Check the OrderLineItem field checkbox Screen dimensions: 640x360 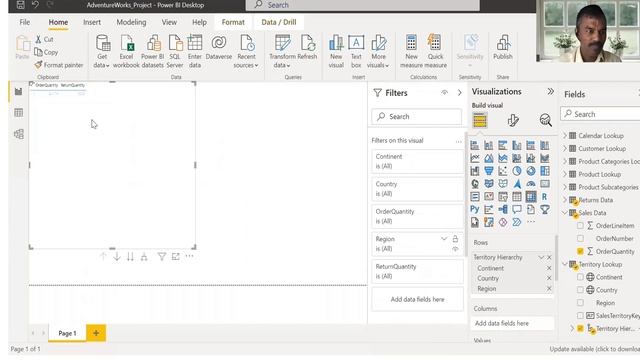580,225
